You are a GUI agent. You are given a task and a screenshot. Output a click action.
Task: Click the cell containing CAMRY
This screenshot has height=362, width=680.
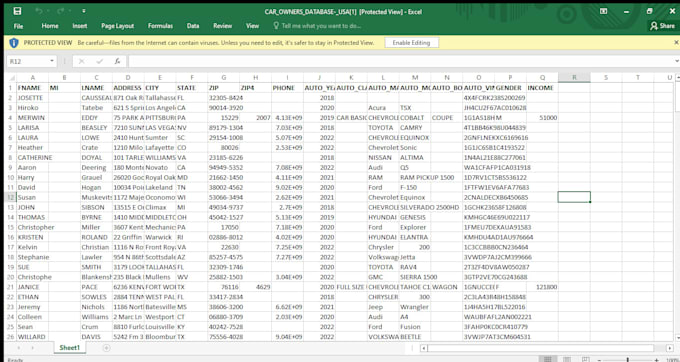tap(415, 127)
